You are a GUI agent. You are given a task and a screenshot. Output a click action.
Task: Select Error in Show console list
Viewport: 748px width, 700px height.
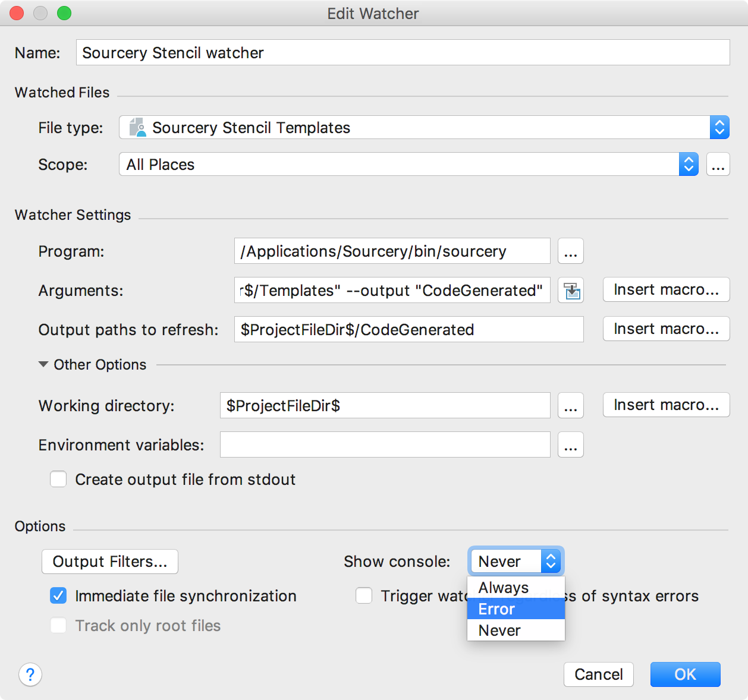coord(516,609)
